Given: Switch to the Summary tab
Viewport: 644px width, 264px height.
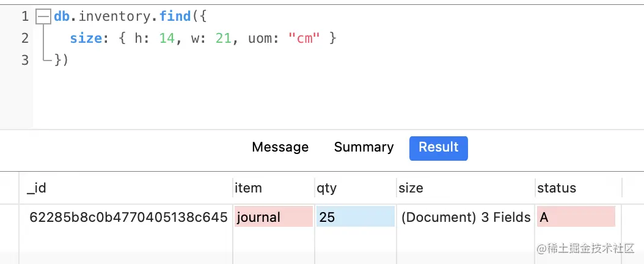Looking at the screenshot, I should tap(364, 147).
